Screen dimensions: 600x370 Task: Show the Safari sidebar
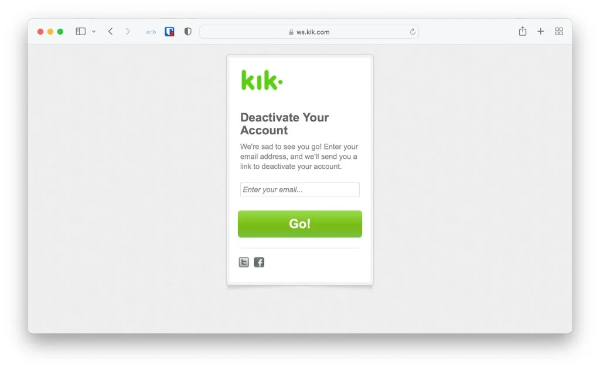pos(80,31)
